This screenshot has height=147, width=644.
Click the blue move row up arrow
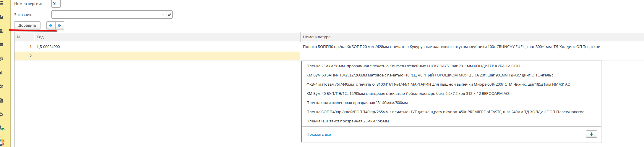pos(51,25)
